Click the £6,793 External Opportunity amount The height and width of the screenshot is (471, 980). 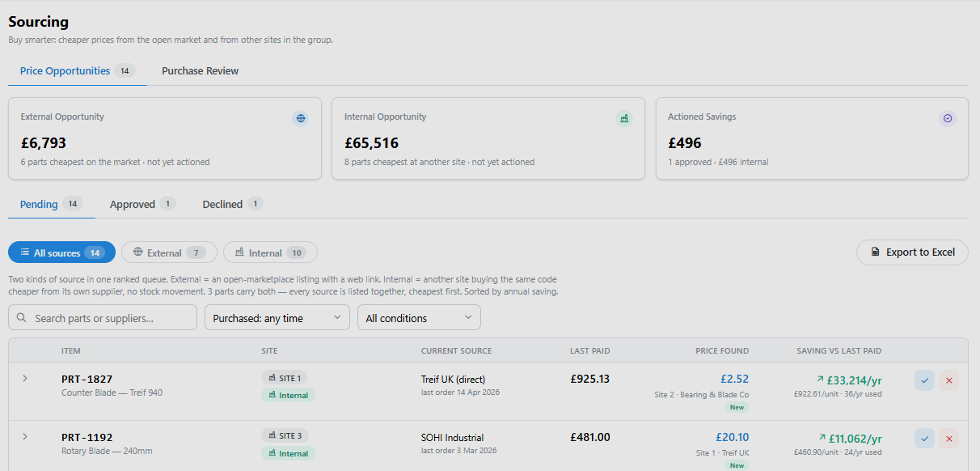[x=44, y=143]
